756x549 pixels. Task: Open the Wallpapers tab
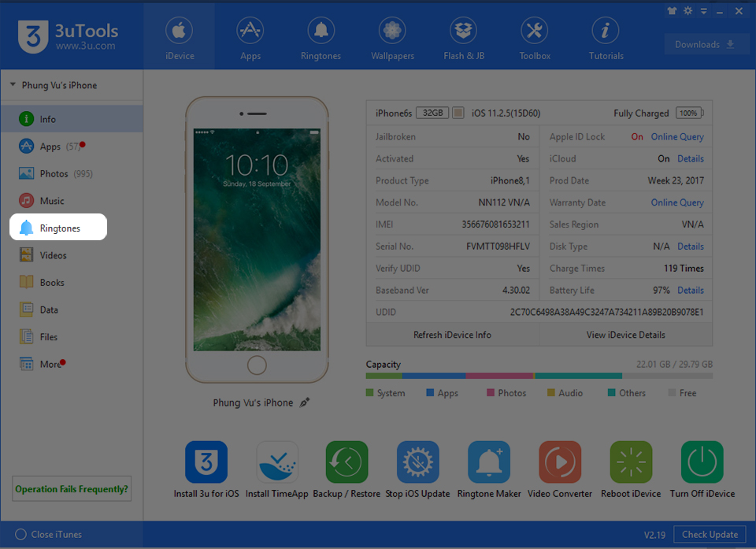pyautogui.click(x=392, y=38)
